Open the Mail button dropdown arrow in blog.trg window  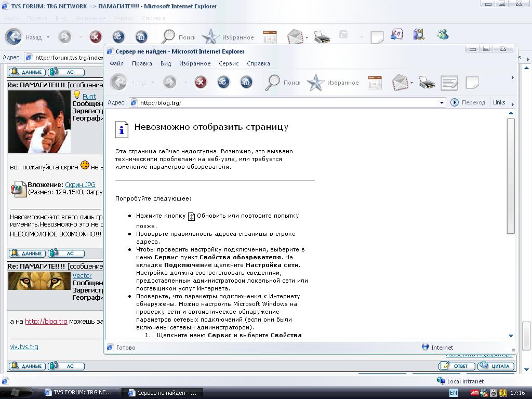pyautogui.click(x=411, y=83)
